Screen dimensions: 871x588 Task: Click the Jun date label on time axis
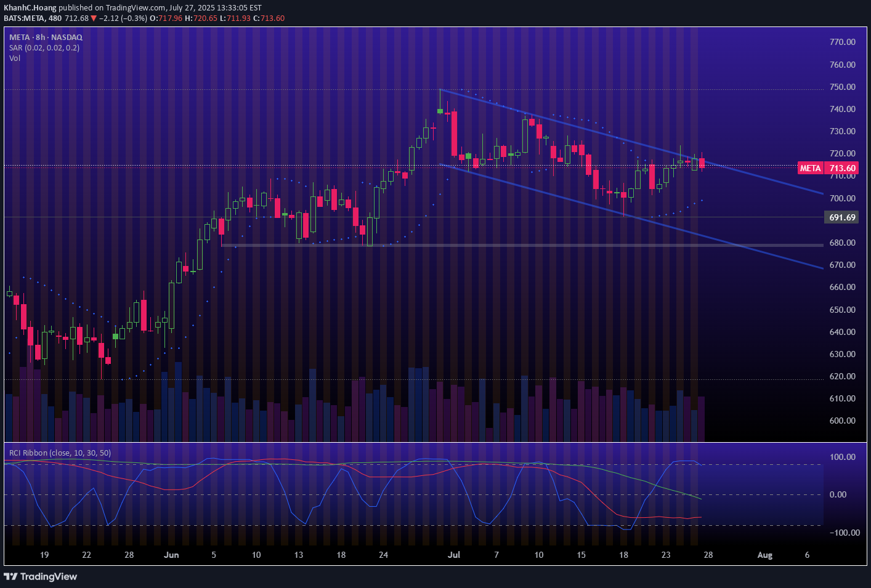click(171, 555)
